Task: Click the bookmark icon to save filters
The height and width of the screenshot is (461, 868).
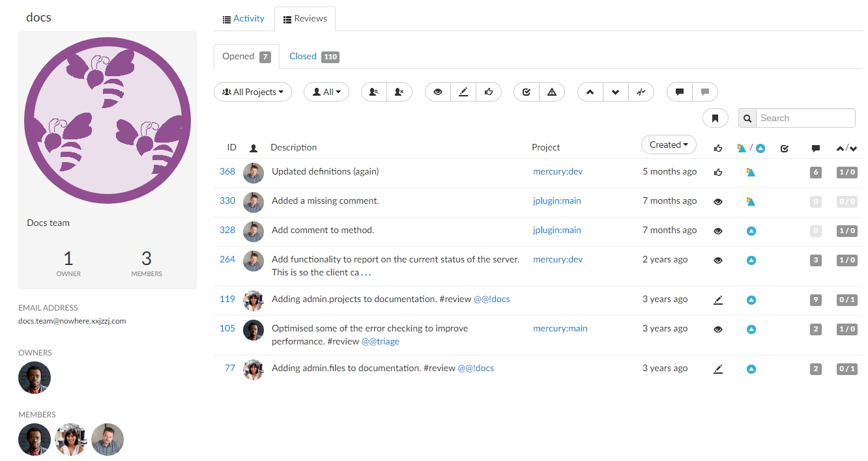Action: [x=715, y=118]
